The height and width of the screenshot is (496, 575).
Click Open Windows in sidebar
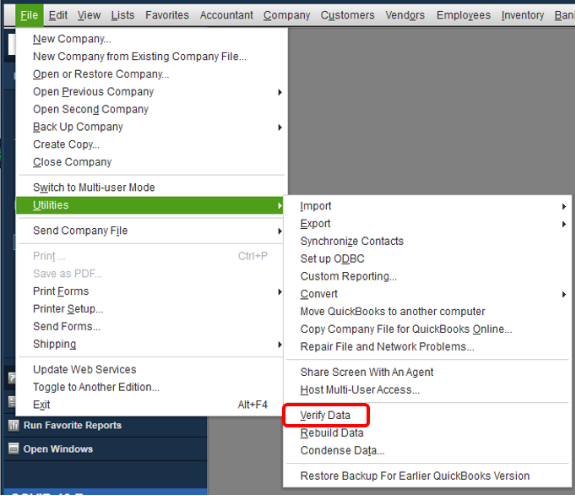click(x=58, y=449)
